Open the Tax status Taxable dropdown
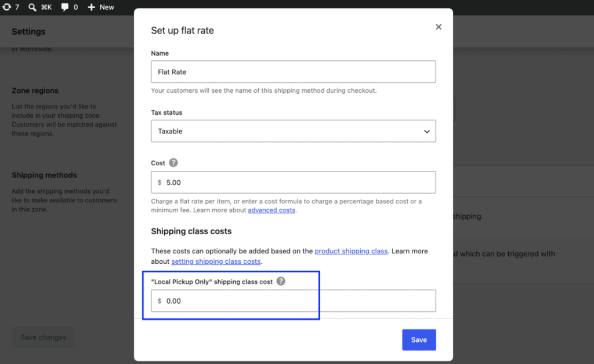 point(293,132)
